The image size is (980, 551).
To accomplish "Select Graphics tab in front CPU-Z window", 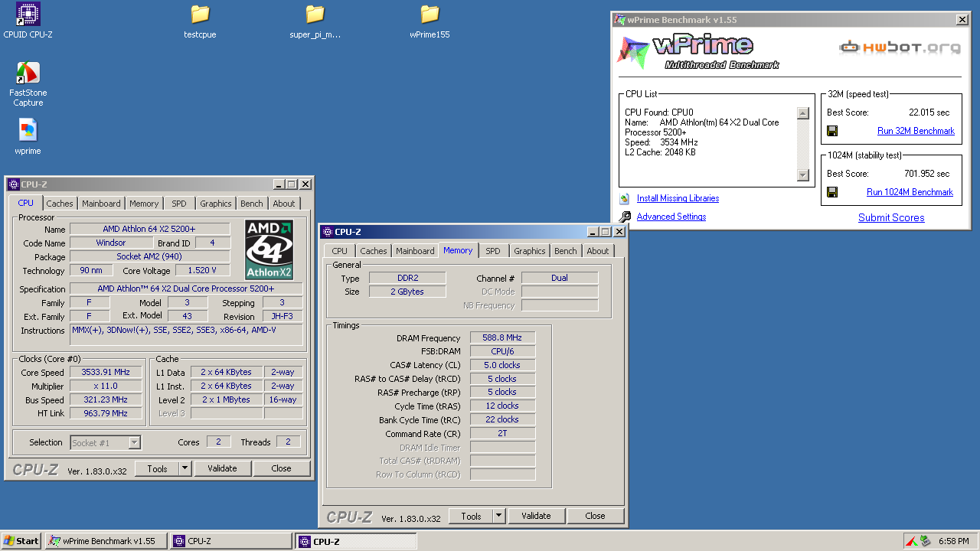I will [530, 251].
